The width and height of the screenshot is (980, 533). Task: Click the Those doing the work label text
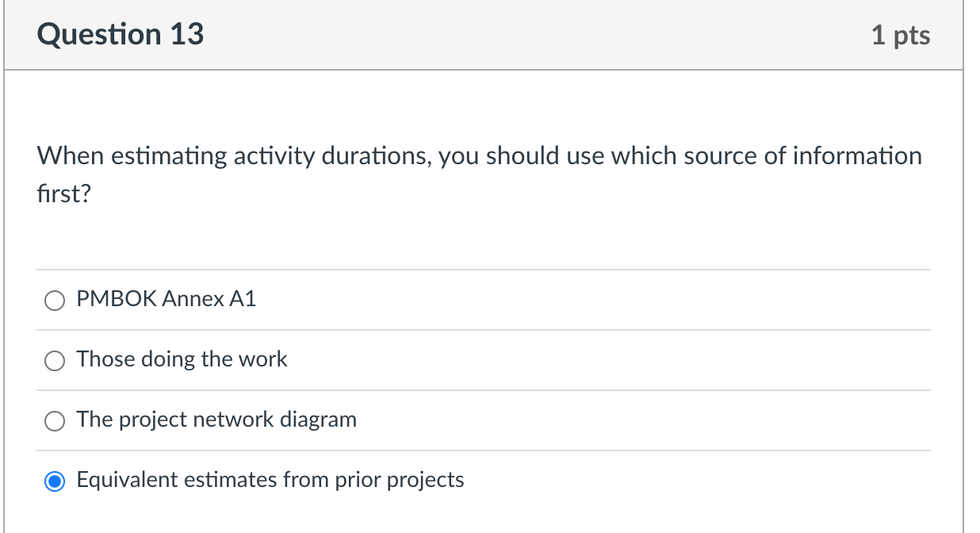pos(182,359)
